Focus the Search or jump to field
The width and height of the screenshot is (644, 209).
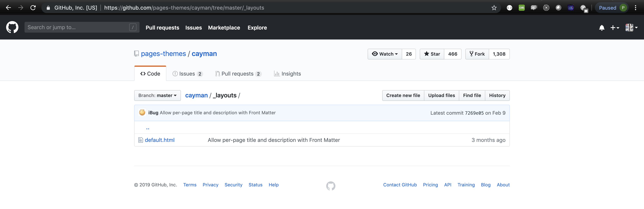(x=82, y=27)
